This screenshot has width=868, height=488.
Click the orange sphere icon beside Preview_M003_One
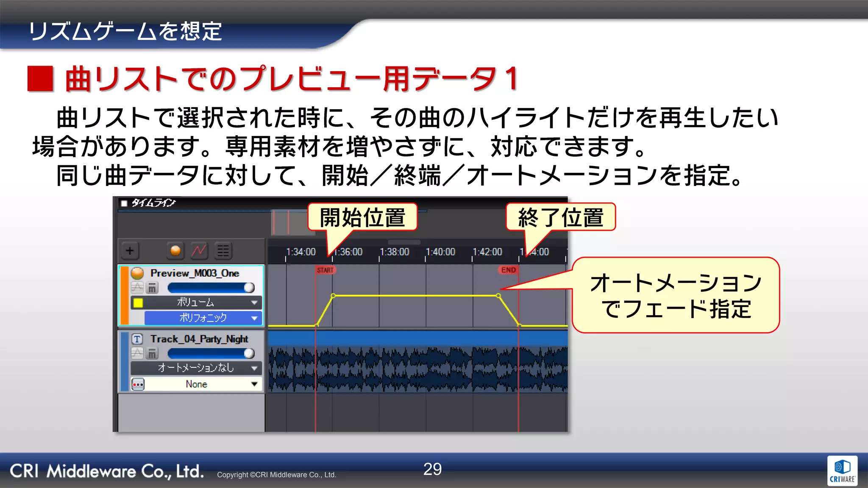pos(137,273)
